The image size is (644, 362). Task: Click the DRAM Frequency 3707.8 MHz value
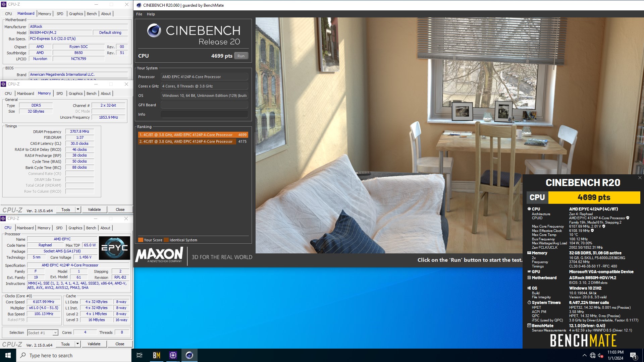tap(79, 132)
